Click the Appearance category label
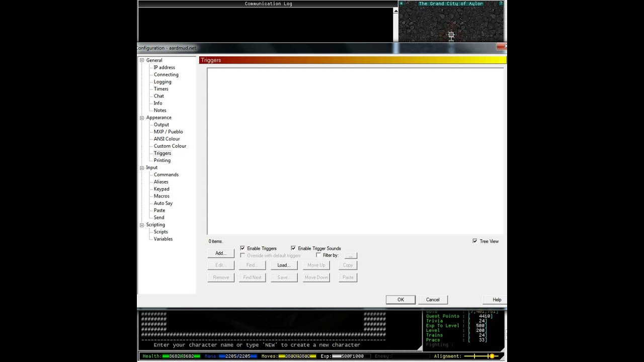 pyautogui.click(x=158, y=118)
